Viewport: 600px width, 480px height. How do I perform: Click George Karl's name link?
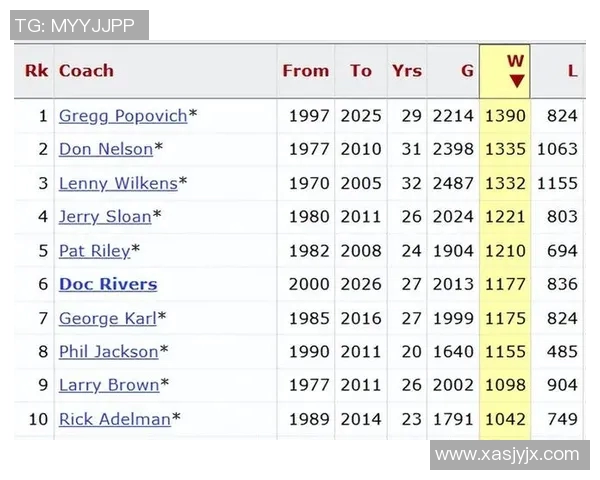108,319
